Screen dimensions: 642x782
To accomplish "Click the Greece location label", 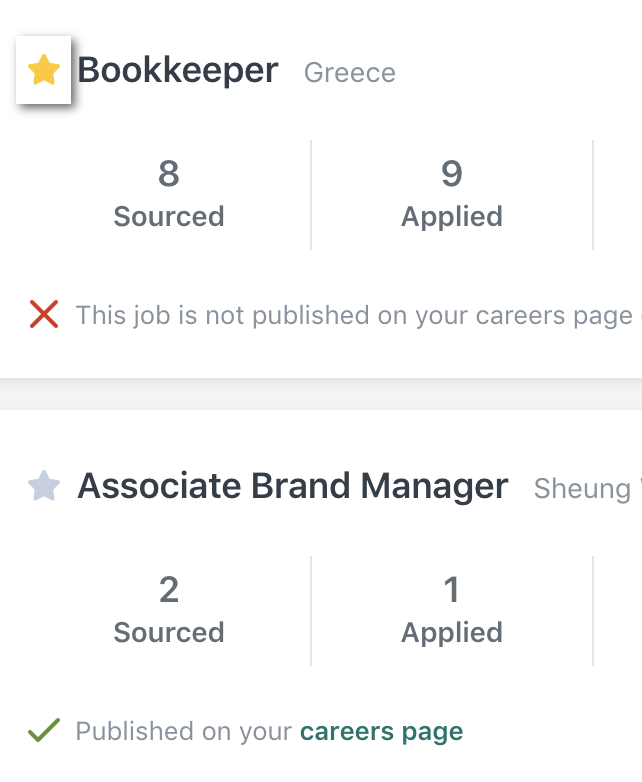I will (x=350, y=73).
